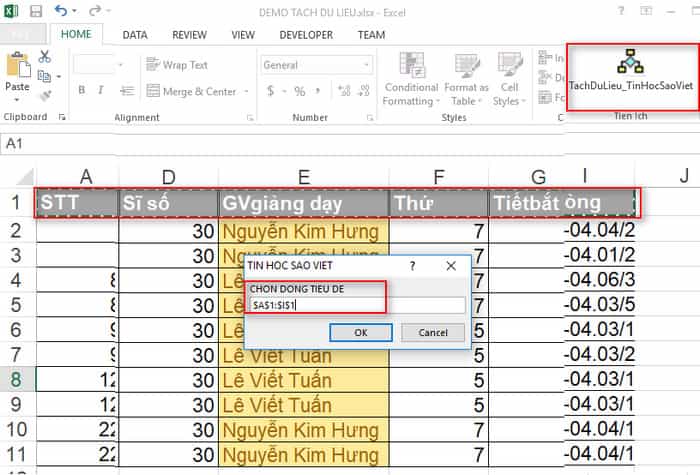The height and width of the screenshot is (475, 700).
Task: Open Number format dialog launcher
Action: click(x=370, y=118)
